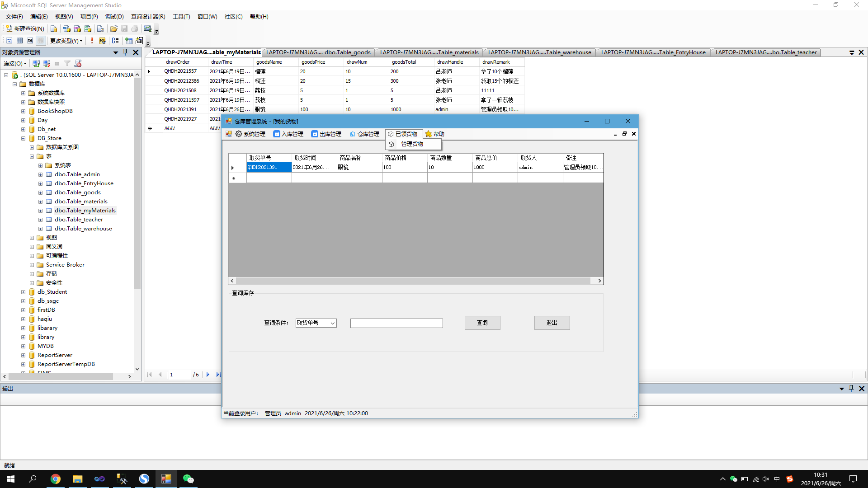This screenshot has height=488, width=868.
Task: Switch to the dbo.Table_goods tab
Action: (319, 52)
